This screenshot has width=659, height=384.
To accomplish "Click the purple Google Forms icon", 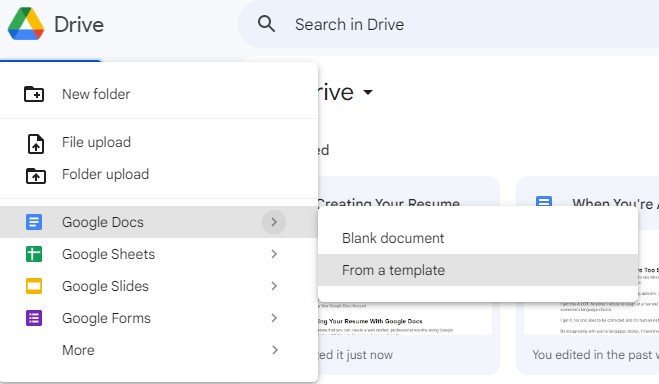I will (x=34, y=318).
